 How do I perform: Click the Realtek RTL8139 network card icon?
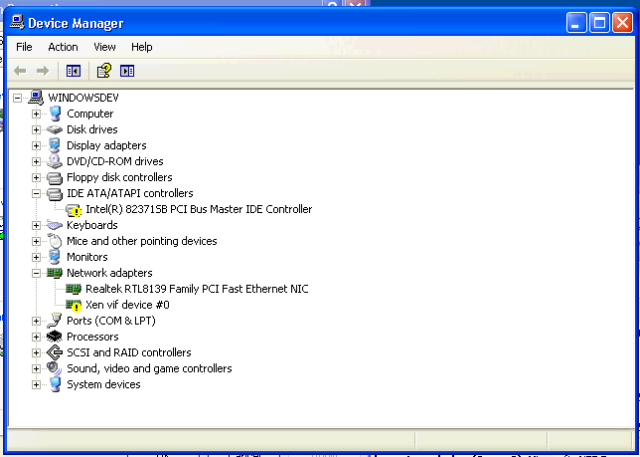(73, 289)
